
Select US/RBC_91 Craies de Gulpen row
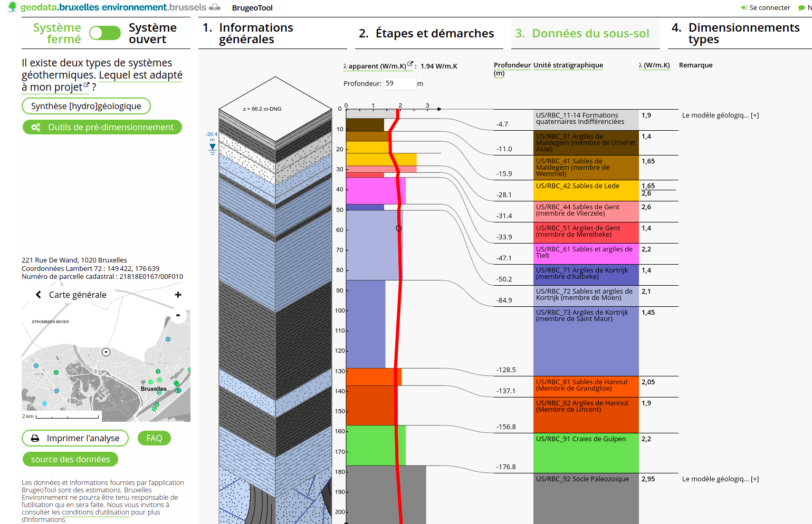coord(586,453)
